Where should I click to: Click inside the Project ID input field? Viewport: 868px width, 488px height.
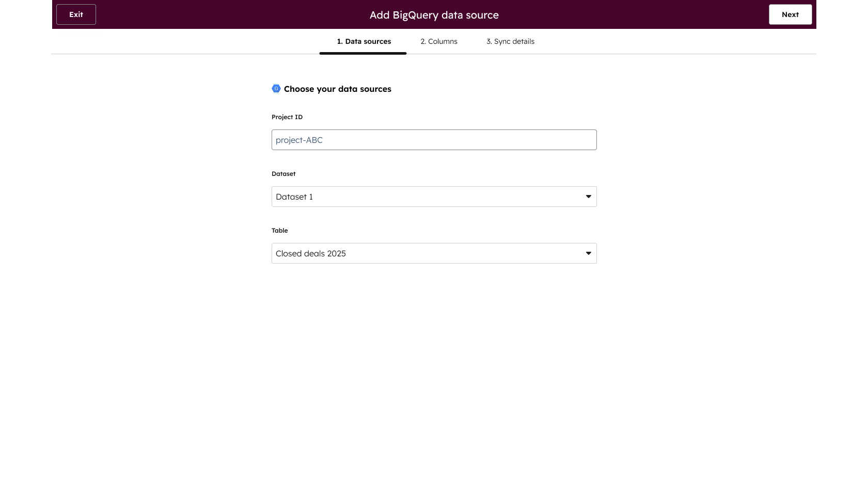tap(434, 140)
